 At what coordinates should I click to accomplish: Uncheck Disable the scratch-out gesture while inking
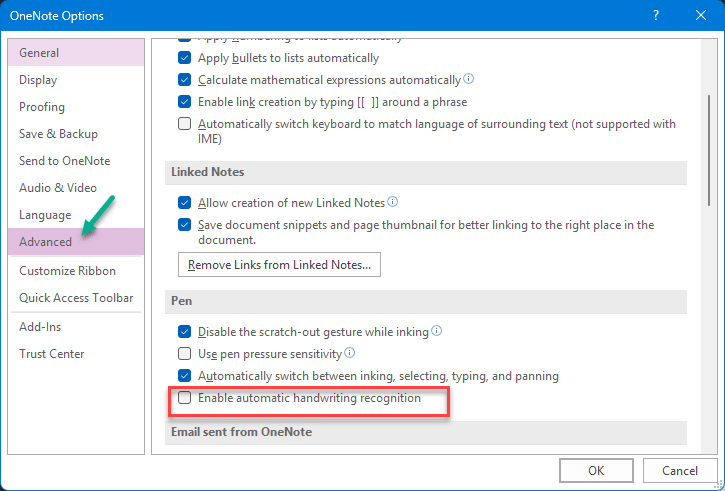(x=184, y=331)
